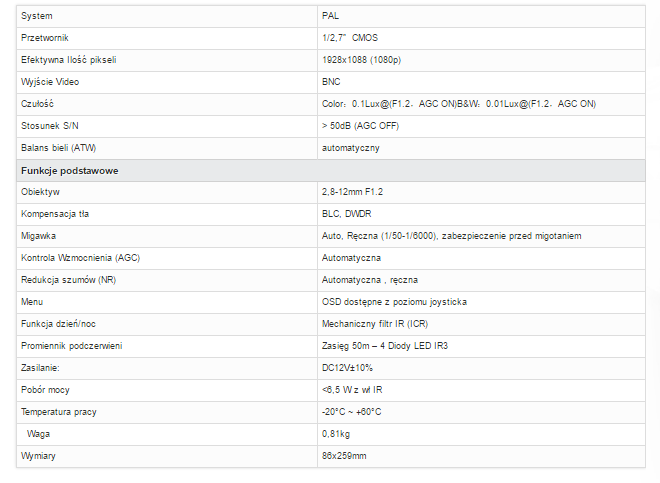
Task: Click the OSD joystick menu description
Action: pyautogui.click(x=394, y=302)
